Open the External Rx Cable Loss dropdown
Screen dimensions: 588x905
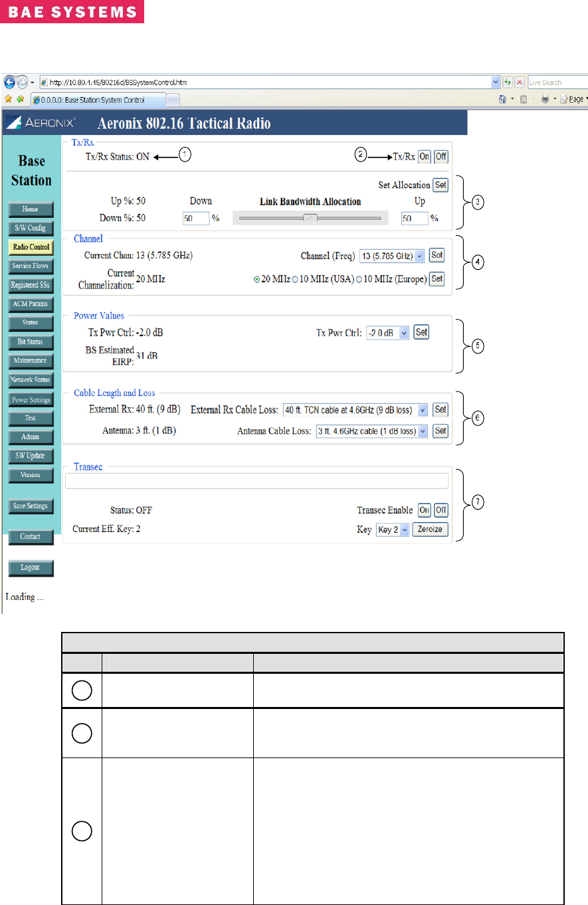coord(355,410)
